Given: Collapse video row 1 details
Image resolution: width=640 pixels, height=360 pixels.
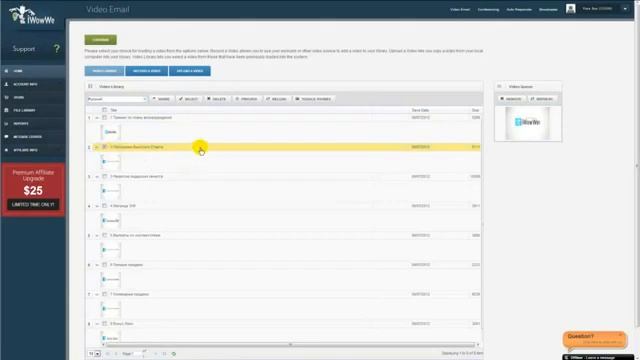Looking at the screenshot, I should [x=97, y=118].
